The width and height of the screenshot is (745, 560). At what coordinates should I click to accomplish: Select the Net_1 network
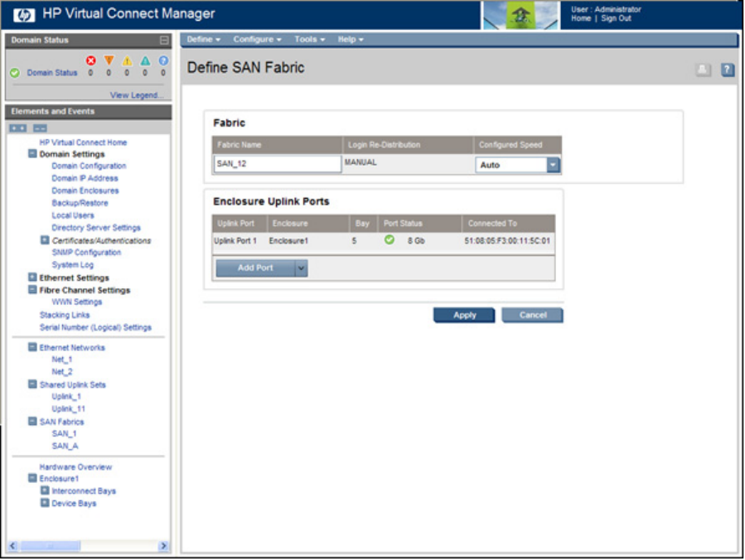(62, 359)
